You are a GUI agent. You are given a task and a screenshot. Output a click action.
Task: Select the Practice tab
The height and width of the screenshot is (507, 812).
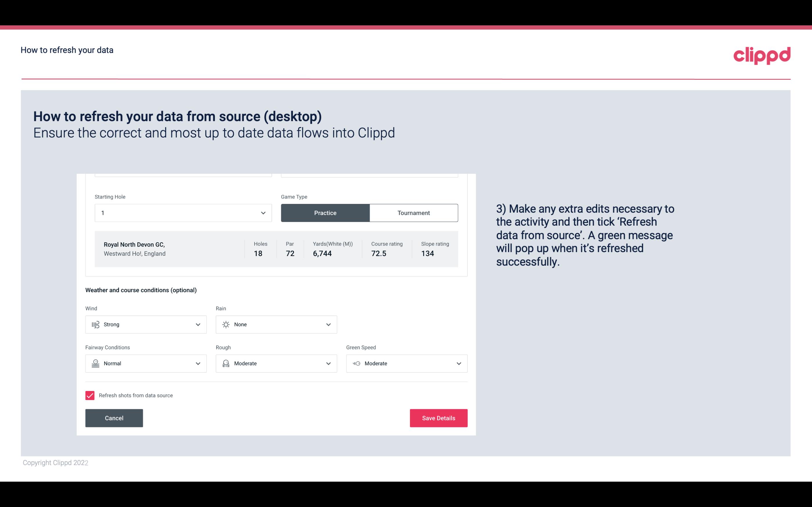click(325, 213)
